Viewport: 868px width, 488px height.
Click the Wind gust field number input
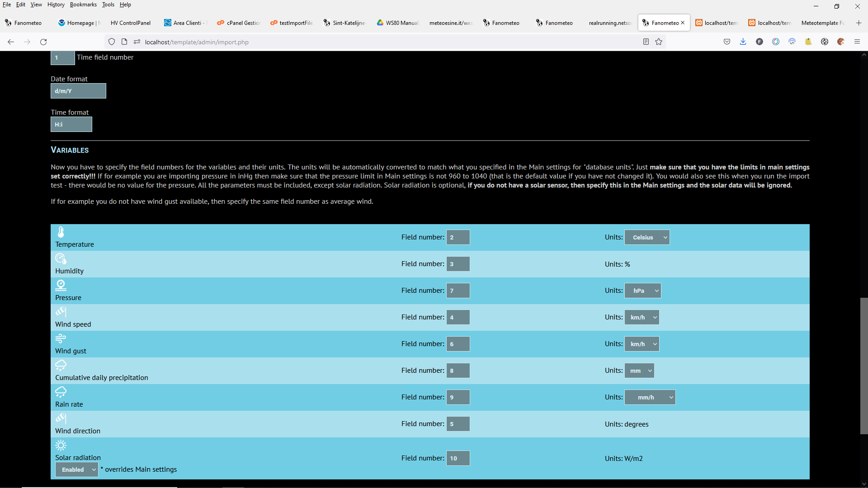pos(458,344)
